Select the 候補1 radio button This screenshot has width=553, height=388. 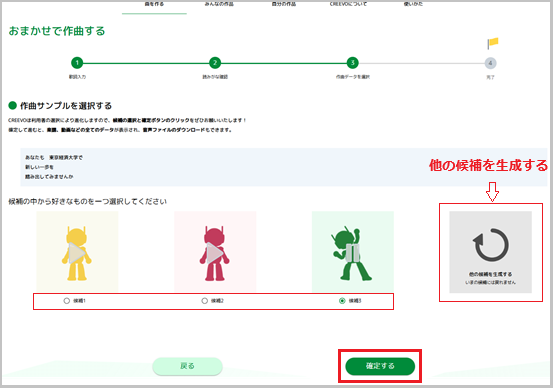pyautogui.click(x=67, y=301)
